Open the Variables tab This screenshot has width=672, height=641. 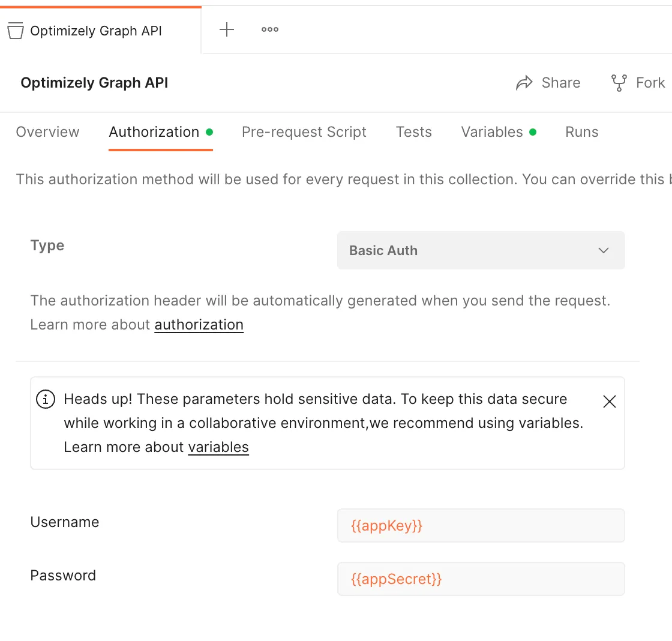(x=499, y=132)
